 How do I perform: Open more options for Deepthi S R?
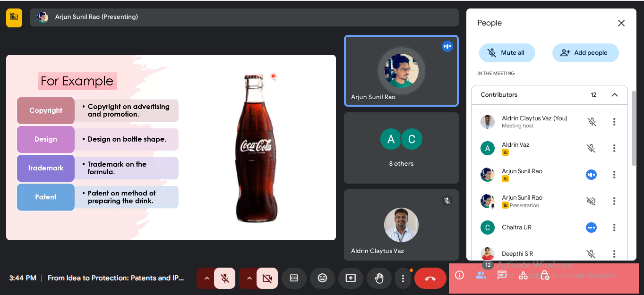pos(614,254)
